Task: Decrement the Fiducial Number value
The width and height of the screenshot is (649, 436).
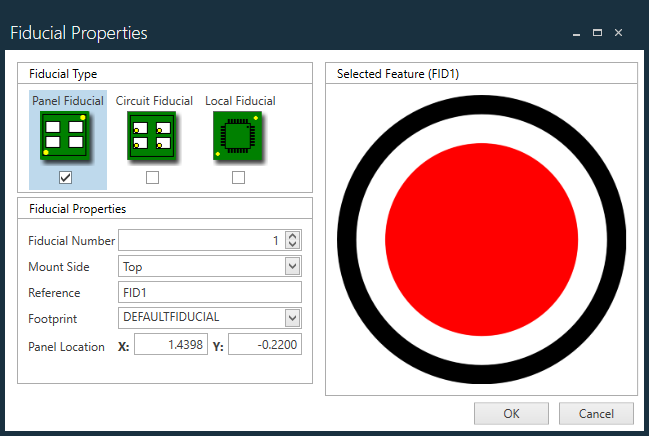Action: point(292,245)
